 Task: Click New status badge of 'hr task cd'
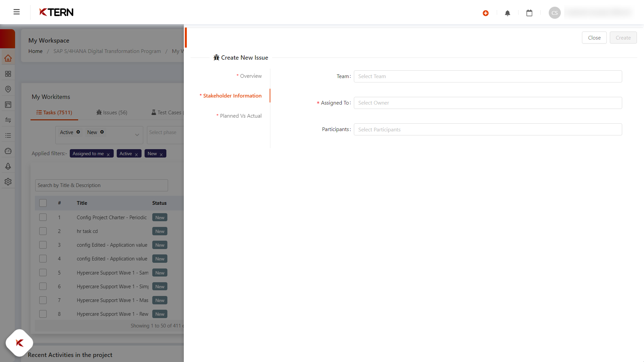tap(160, 231)
